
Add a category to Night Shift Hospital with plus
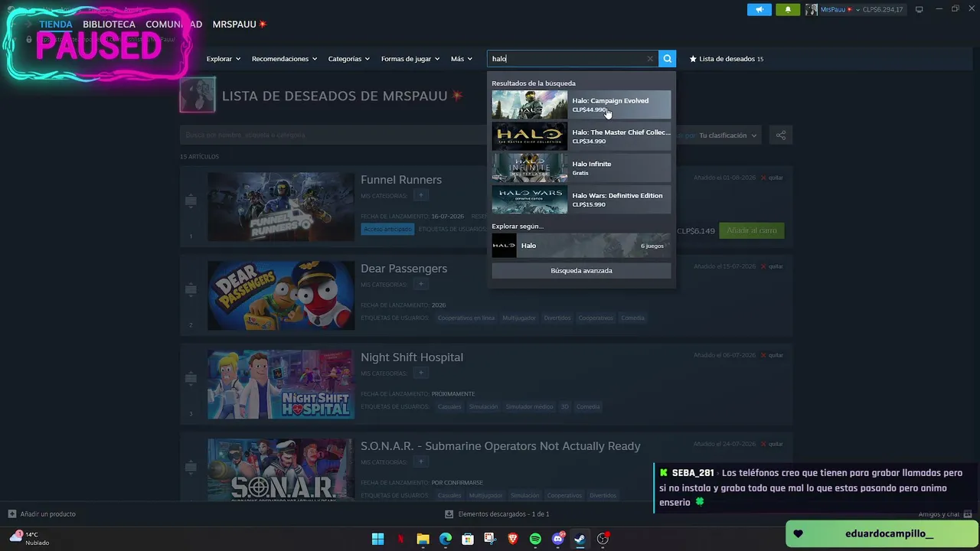420,373
